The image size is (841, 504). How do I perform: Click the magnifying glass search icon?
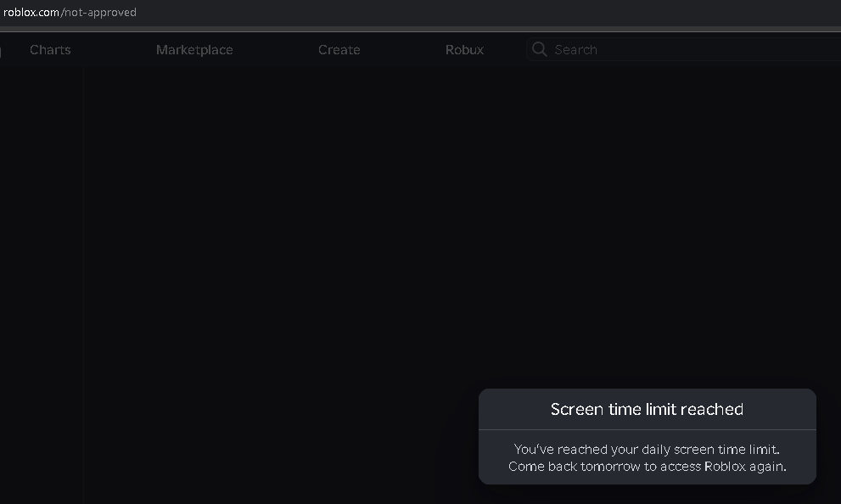pyautogui.click(x=540, y=49)
